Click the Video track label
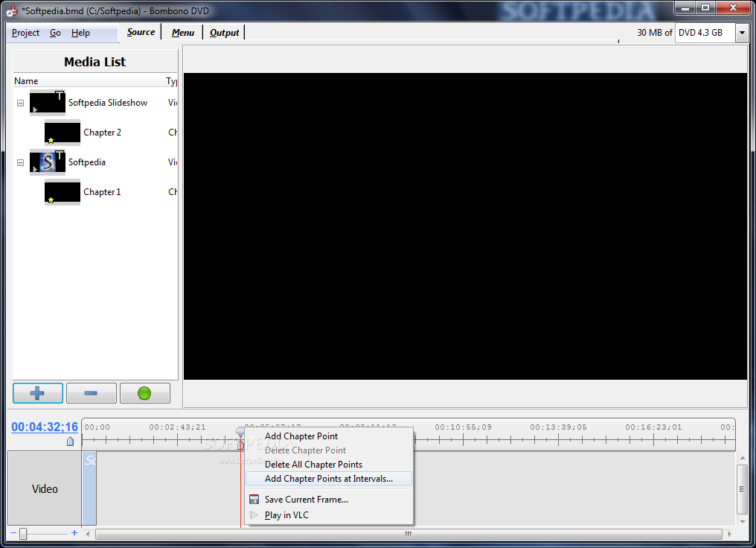756x548 pixels. (45, 488)
